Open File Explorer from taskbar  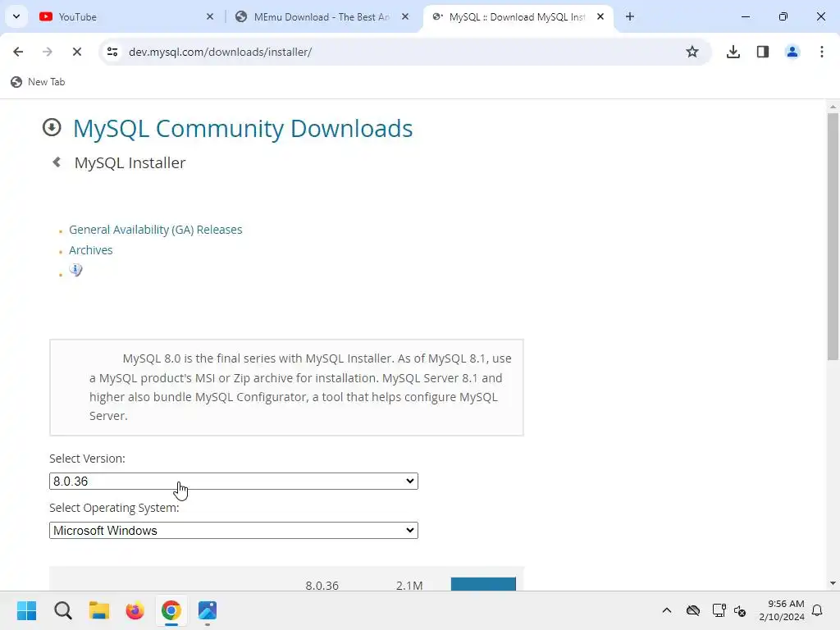(x=99, y=610)
